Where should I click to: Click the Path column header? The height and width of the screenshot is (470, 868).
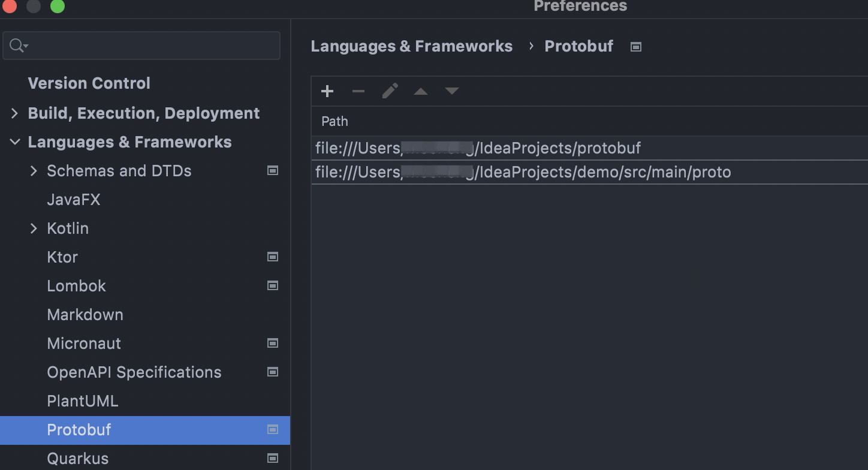[334, 121]
